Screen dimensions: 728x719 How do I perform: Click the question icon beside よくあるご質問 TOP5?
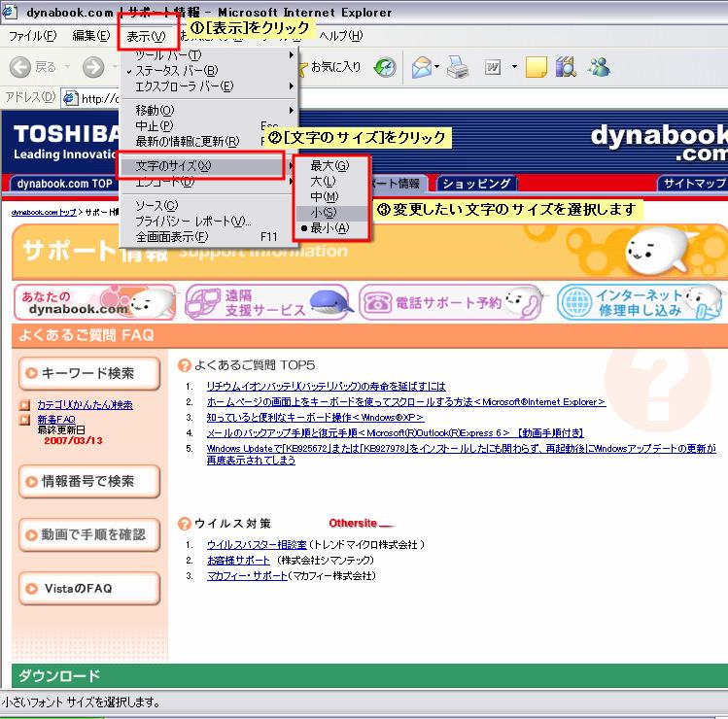click(x=185, y=365)
